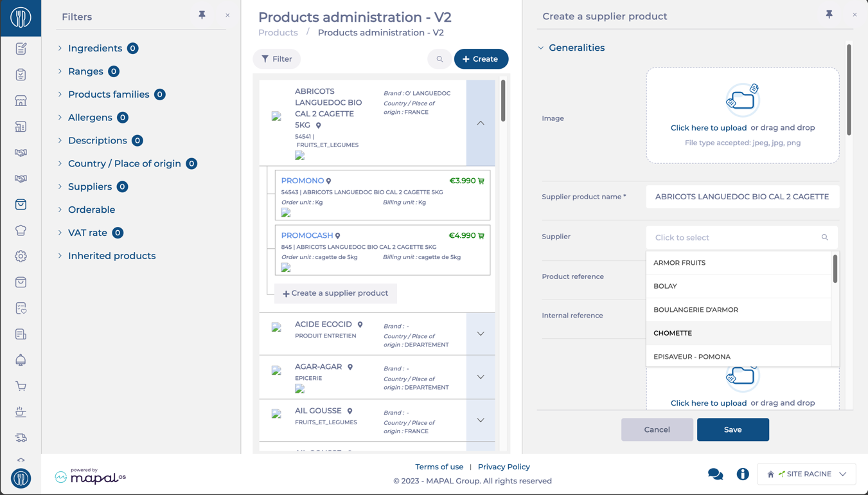Select BOLAY from supplier list
868x495 pixels.
click(x=738, y=286)
